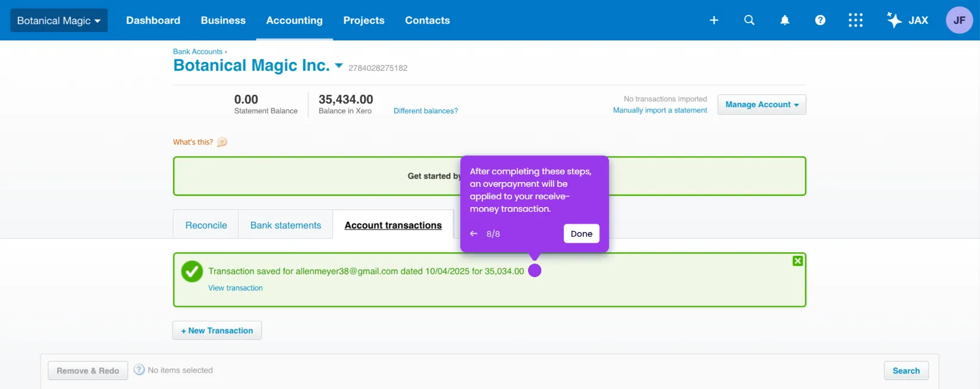The height and width of the screenshot is (389, 980).
Task: Click the No transactions imported text
Action: pyautogui.click(x=665, y=99)
